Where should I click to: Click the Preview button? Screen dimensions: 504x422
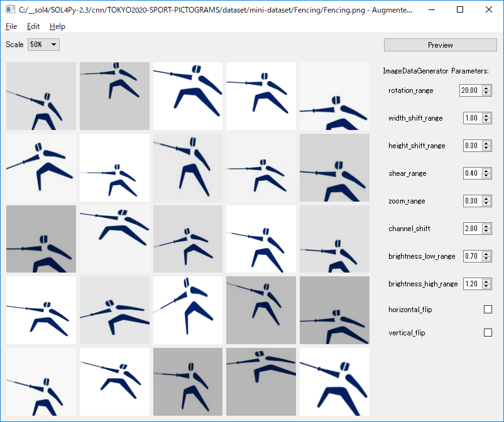coord(440,45)
